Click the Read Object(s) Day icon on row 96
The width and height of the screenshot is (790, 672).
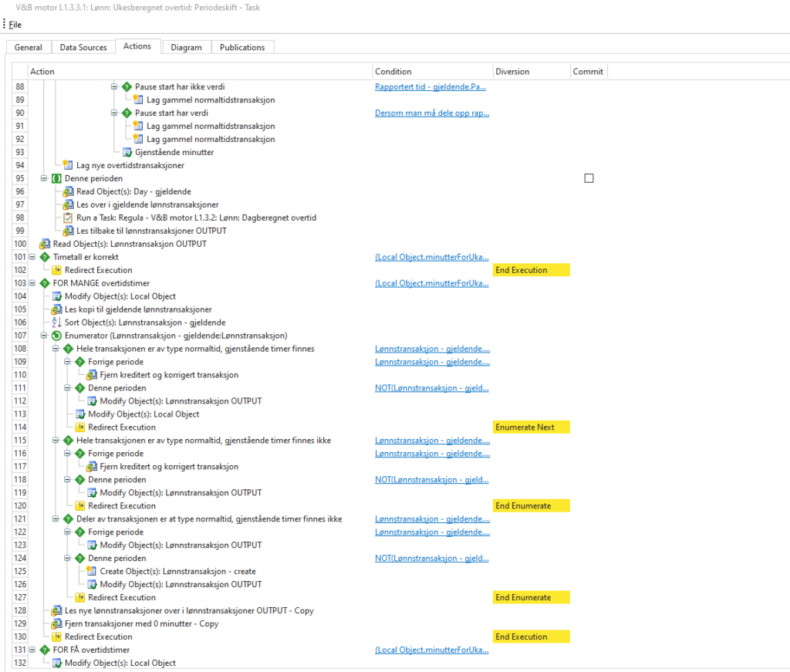tap(68, 191)
